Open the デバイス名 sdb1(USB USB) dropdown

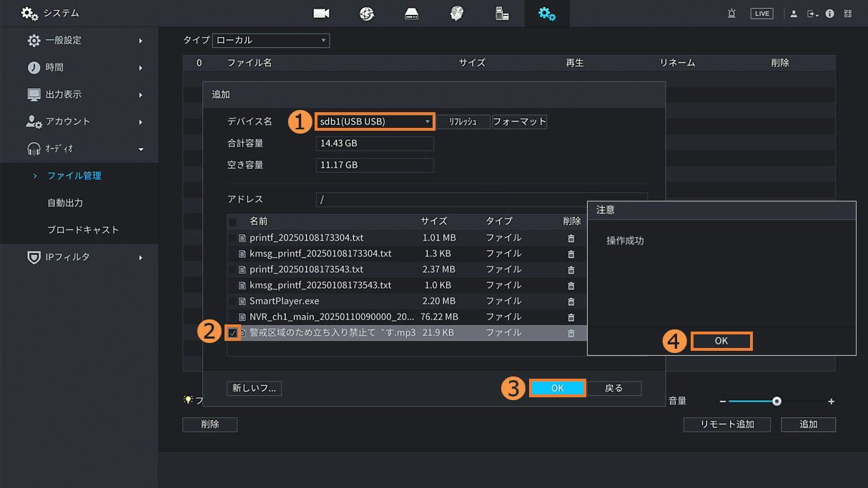[x=374, y=121]
